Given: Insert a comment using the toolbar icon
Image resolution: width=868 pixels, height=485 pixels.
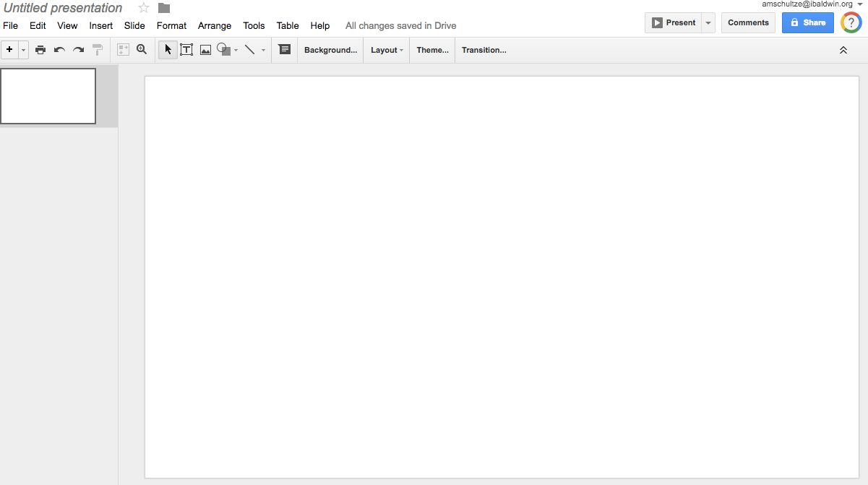Looking at the screenshot, I should point(285,50).
